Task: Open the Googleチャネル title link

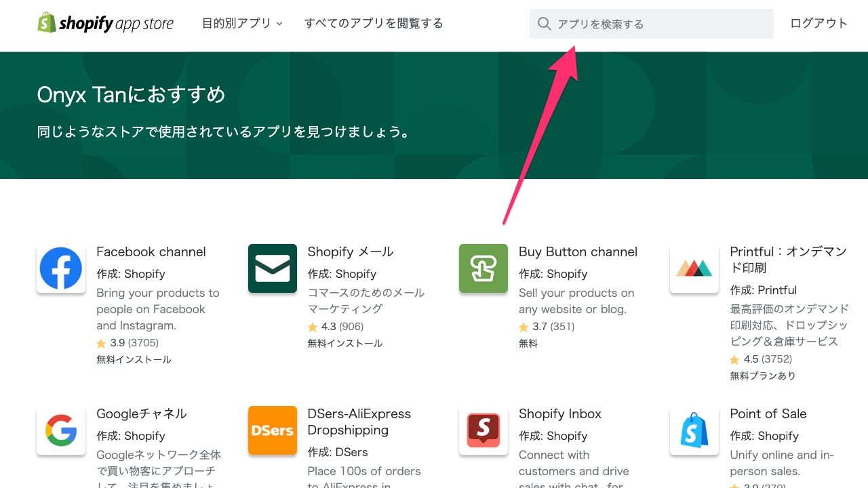Action: tap(142, 413)
